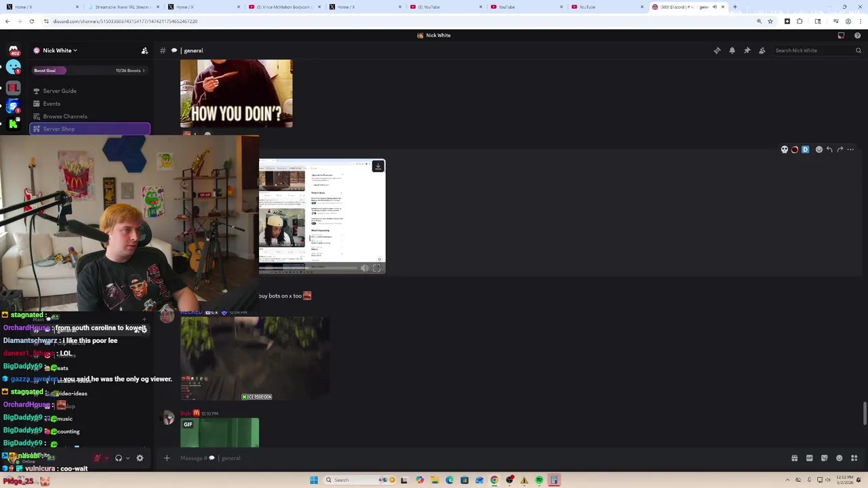The width and height of the screenshot is (868, 488).
Task: Reload the page in browser toolbar
Action: (x=31, y=21)
